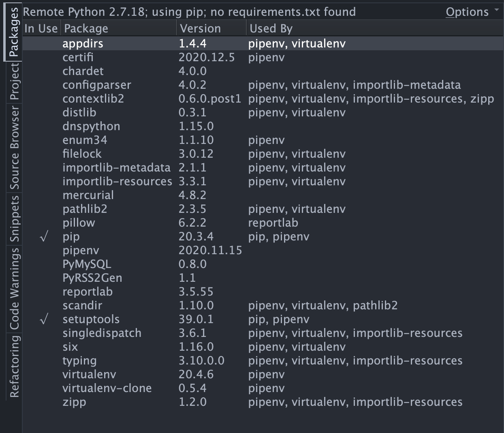Sort by the In Use column header
The height and width of the screenshot is (433, 504).
pyautogui.click(x=41, y=28)
